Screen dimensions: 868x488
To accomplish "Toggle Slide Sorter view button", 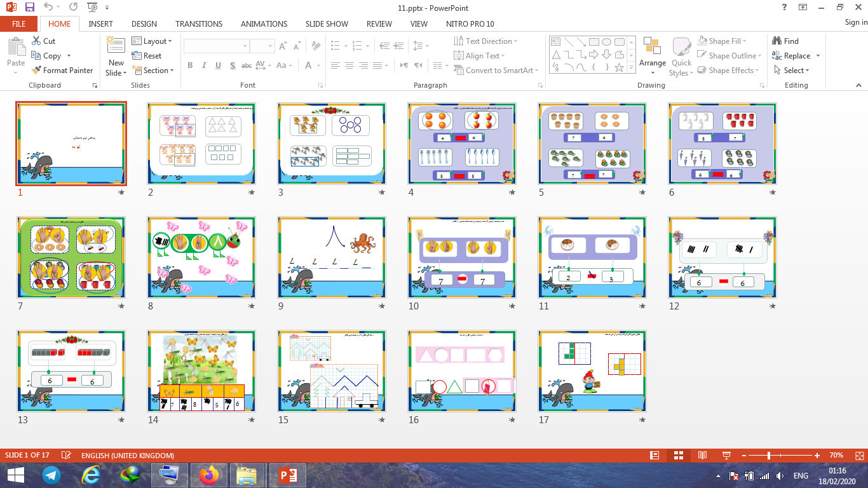I will pos(678,456).
